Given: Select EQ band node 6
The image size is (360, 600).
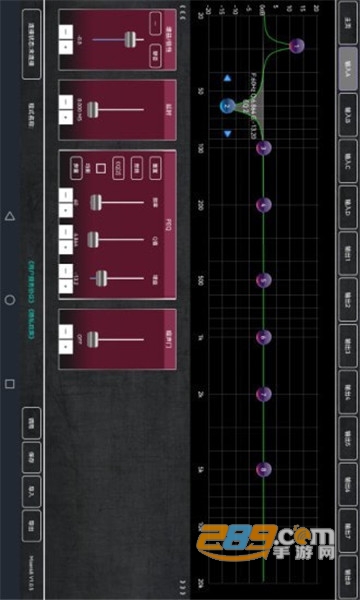Looking at the screenshot, I should click(x=263, y=337).
